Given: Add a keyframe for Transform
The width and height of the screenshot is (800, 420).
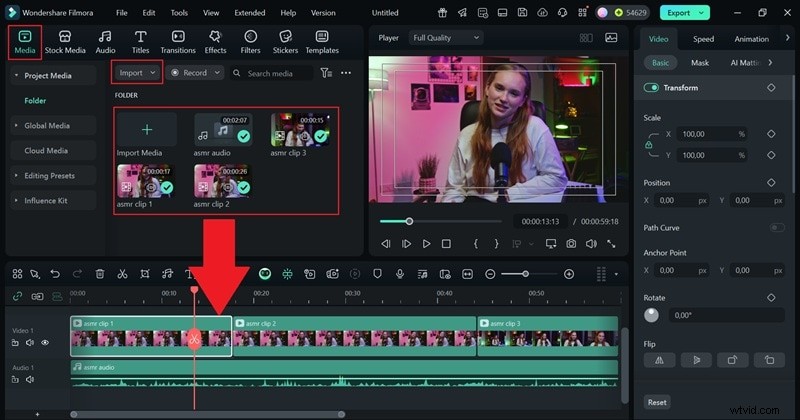Looking at the screenshot, I should [771, 88].
